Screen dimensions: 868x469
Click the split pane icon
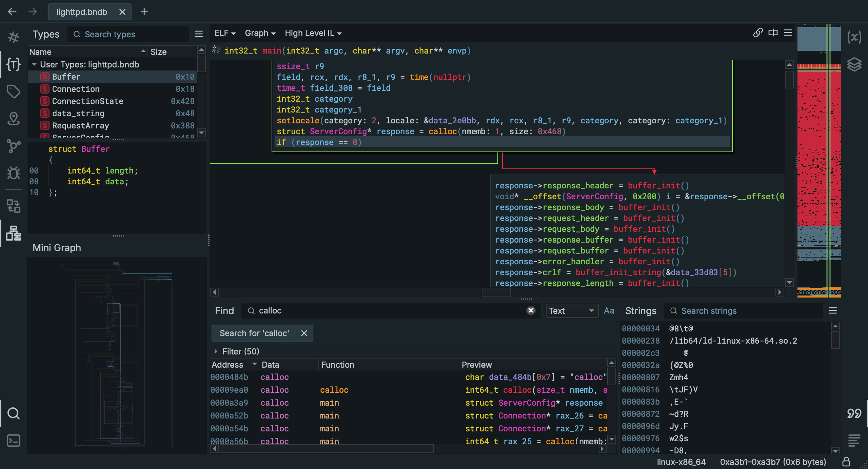click(x=773, y=33)
